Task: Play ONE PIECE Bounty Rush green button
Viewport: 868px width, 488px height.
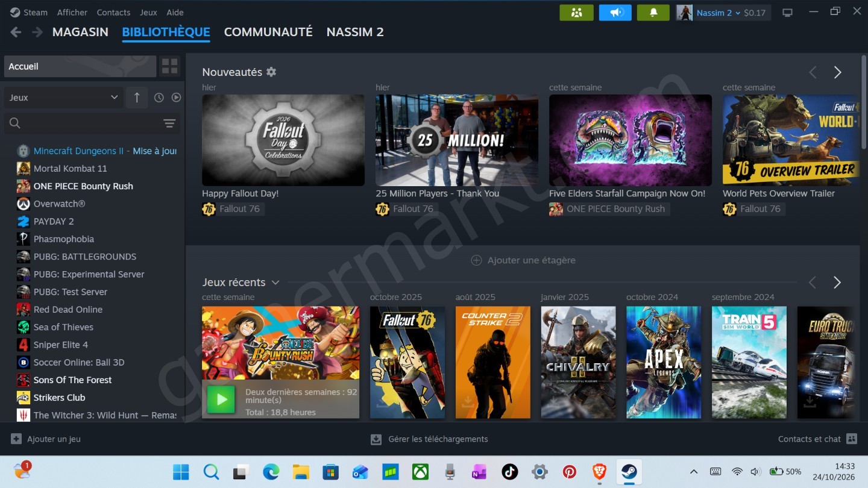Action: pyautogui.click(x=221, y=399)
